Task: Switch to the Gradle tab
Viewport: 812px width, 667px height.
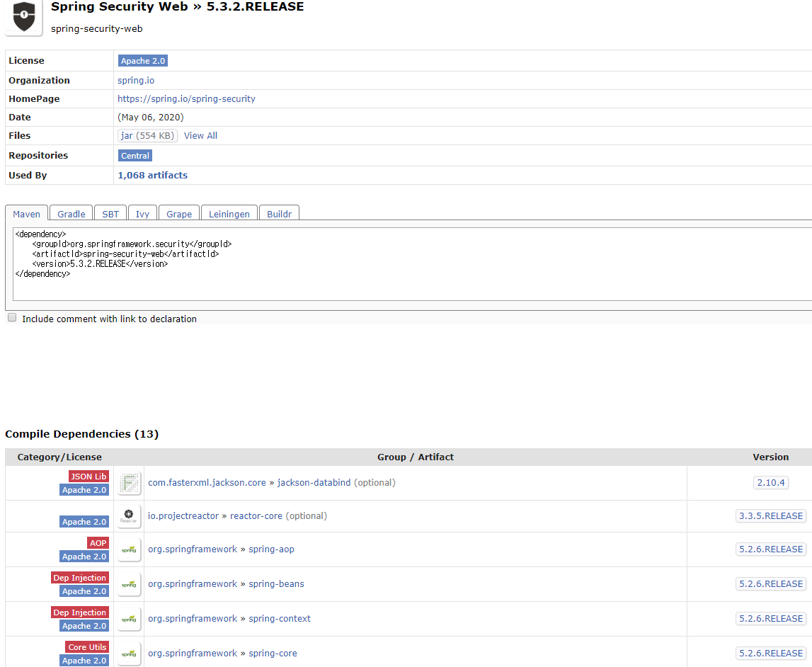Action: pyautogui.click(x=71, y=214)
